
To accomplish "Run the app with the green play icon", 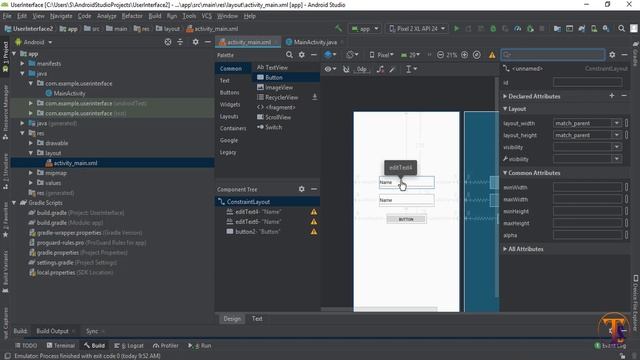I will (456, 29).
